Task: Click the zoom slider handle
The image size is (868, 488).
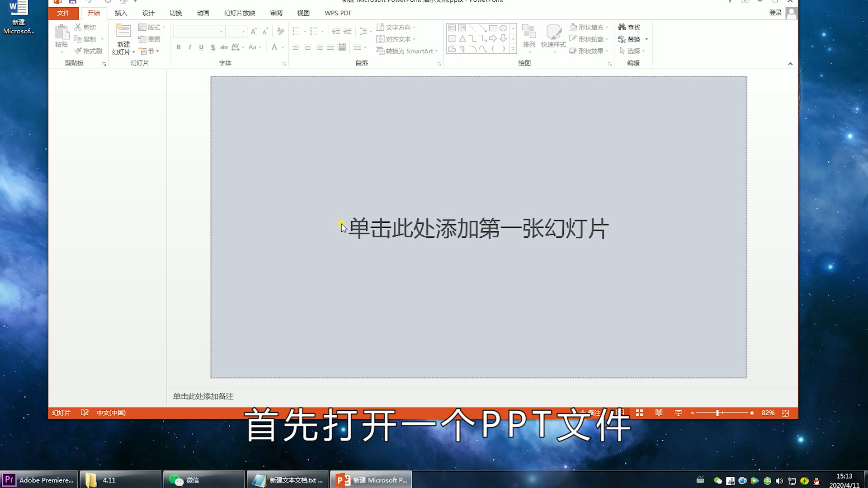Action: 717,413
